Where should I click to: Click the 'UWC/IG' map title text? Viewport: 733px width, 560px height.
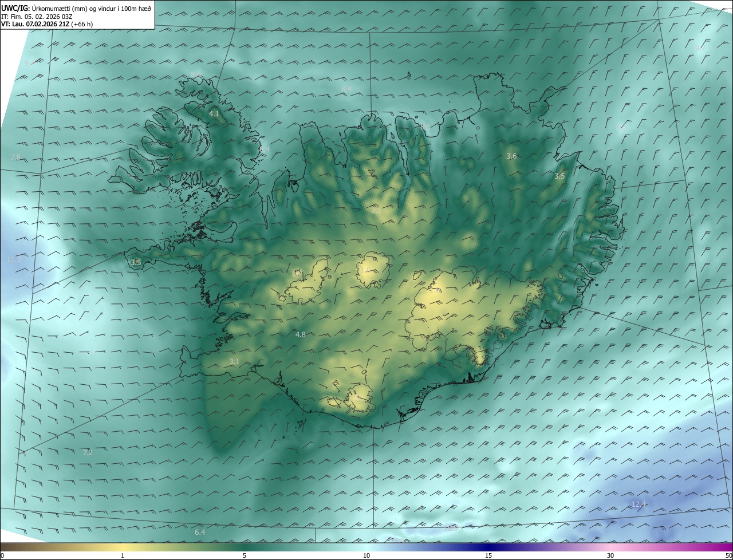click(14, 8)
